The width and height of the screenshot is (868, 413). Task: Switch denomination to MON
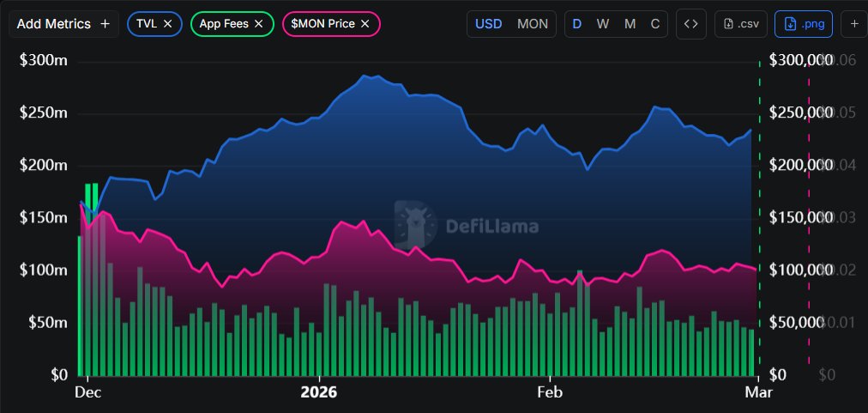533,24
